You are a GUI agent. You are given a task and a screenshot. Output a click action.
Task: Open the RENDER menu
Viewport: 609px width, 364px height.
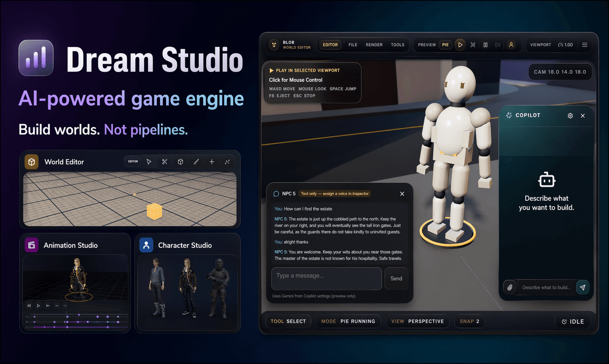coord(374,45)
